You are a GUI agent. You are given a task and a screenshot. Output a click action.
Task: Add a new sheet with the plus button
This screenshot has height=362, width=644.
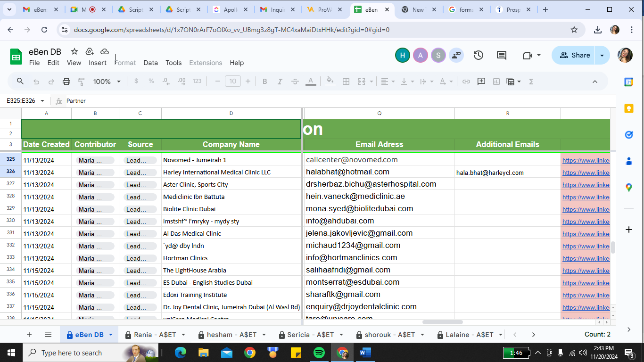point(29,335)
